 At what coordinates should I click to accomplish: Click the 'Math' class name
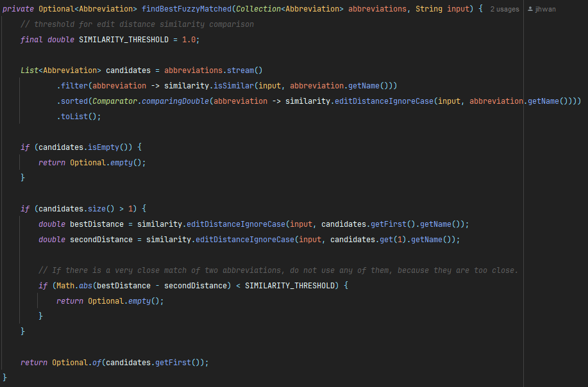pos(65,286)
